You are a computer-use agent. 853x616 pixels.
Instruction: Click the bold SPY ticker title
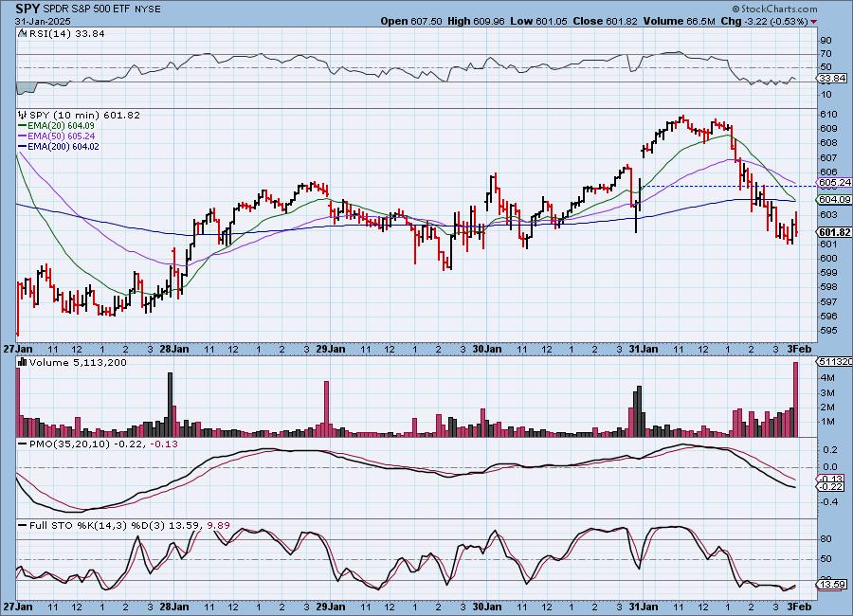[x=27, y=9]
